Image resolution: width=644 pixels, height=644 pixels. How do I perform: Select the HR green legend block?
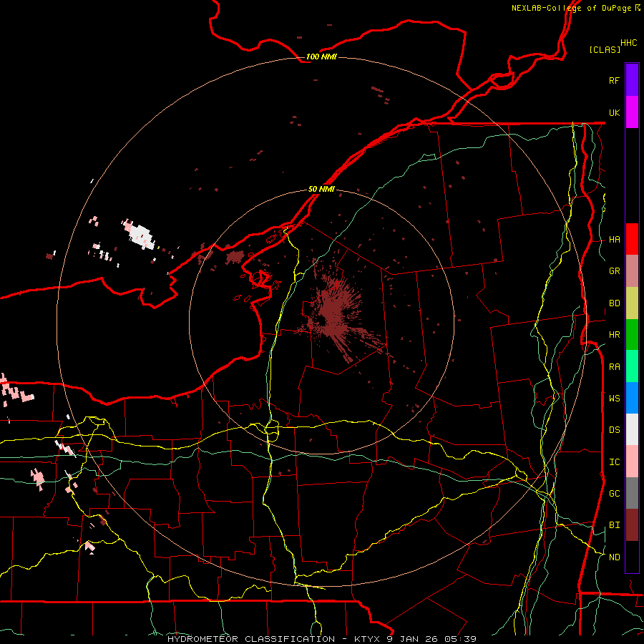click(632, 335)
